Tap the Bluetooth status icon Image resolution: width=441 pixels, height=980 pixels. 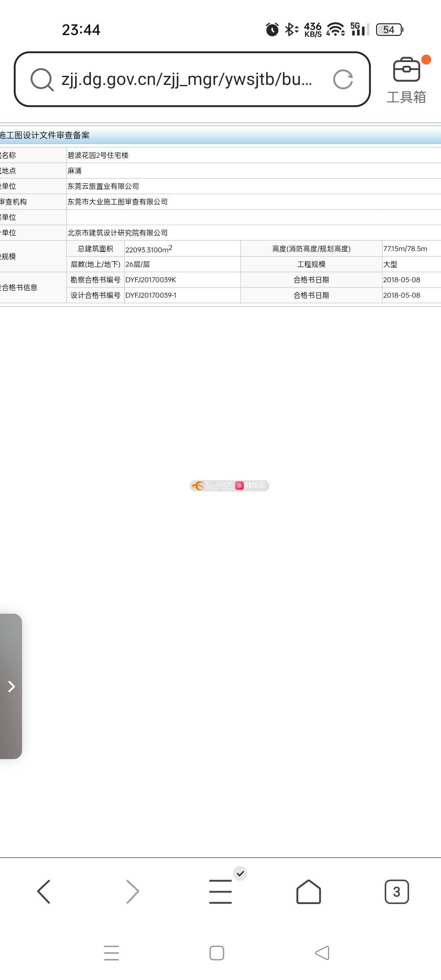[x=291, y=29]
